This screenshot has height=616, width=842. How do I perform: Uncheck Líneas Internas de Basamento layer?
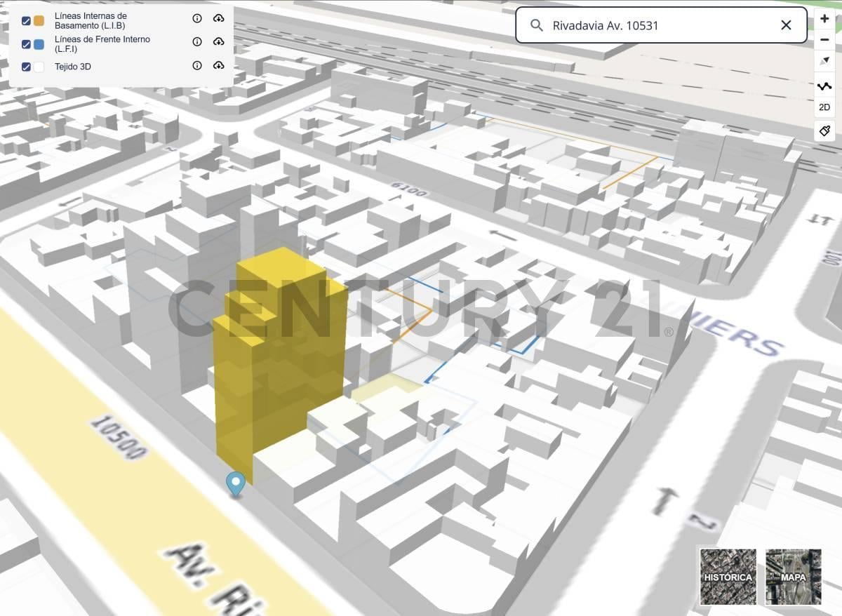(x=26, y=21)
